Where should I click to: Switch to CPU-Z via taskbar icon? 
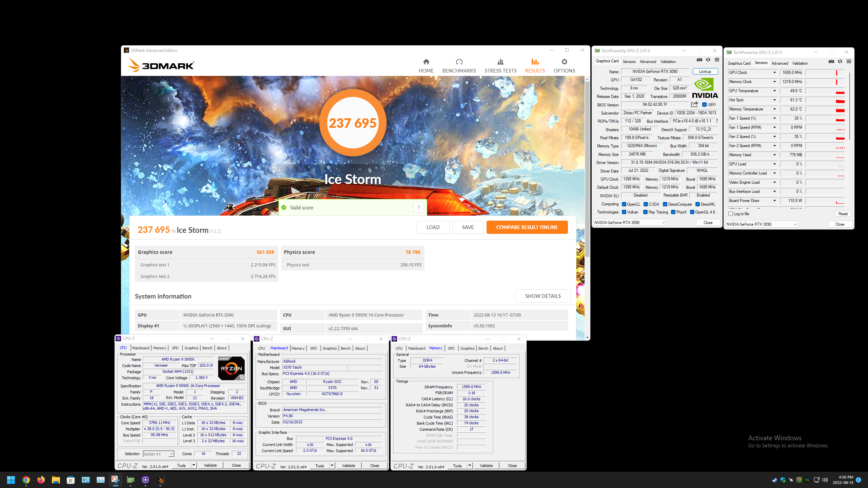pyautogui.click(x=145, y=480)
